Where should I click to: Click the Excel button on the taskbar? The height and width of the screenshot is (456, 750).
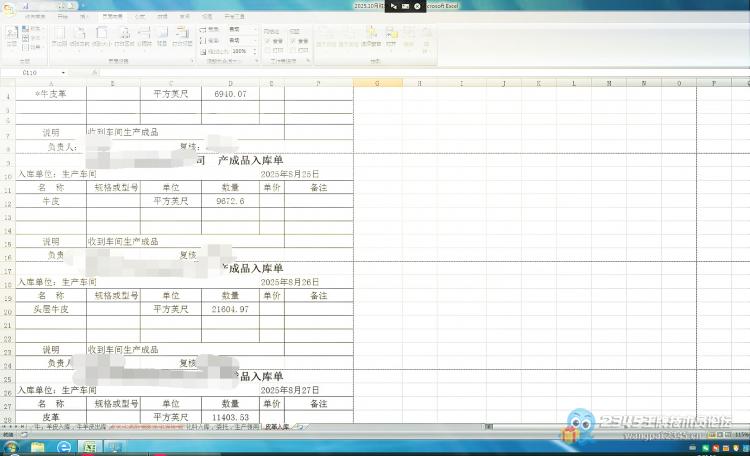(88, 447)
